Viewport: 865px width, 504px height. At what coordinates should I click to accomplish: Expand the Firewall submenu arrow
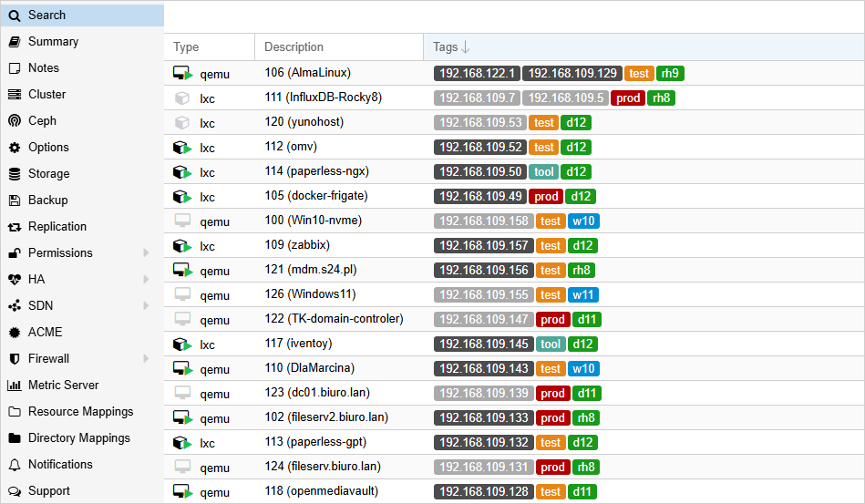coord(146,359)
